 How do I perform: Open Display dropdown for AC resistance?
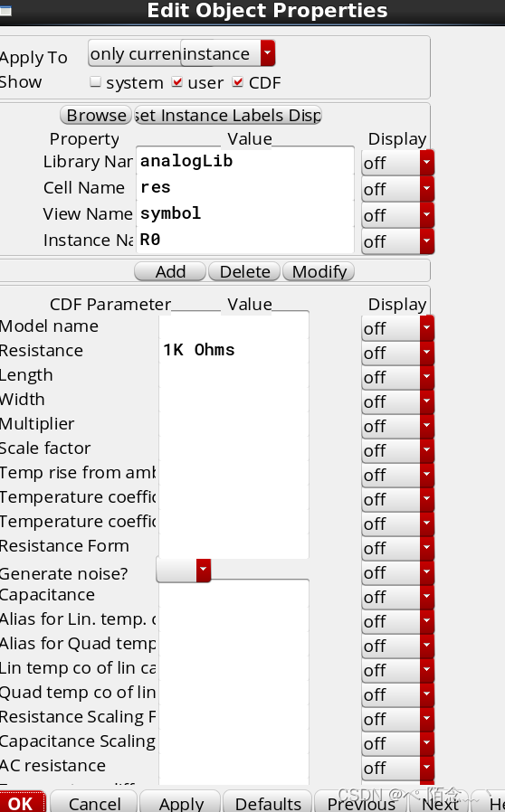click(397, 768)
